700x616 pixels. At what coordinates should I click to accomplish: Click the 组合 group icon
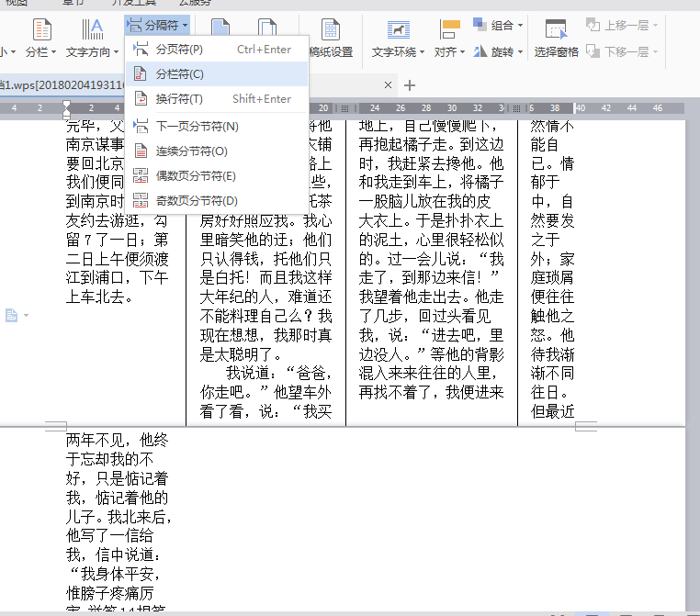pos(480,25)
